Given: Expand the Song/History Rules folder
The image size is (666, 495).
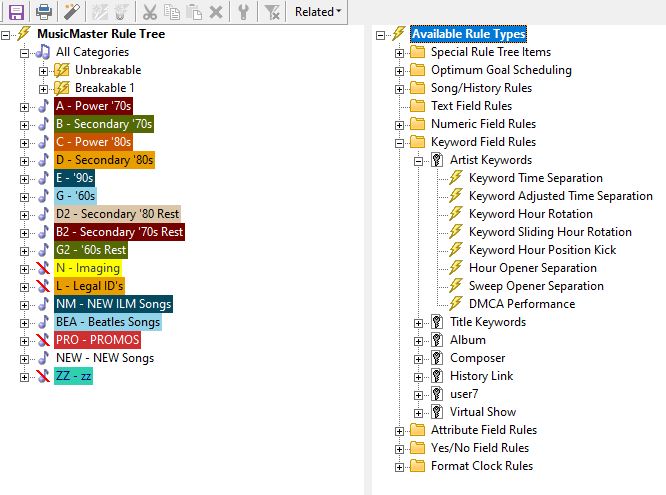Looking at the screenshot, I should pyautogui.click(x=399, y=89).
